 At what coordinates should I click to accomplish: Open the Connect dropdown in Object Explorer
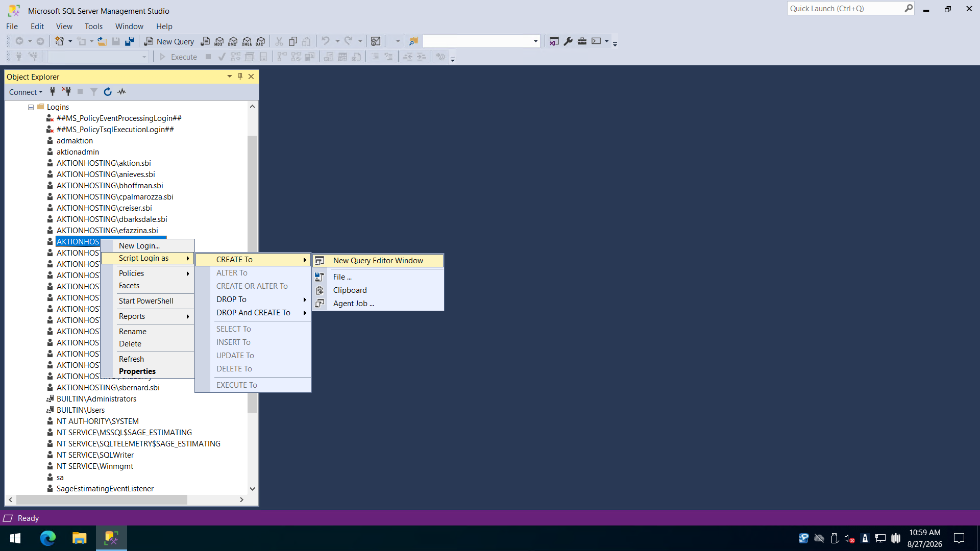(26, 92)
